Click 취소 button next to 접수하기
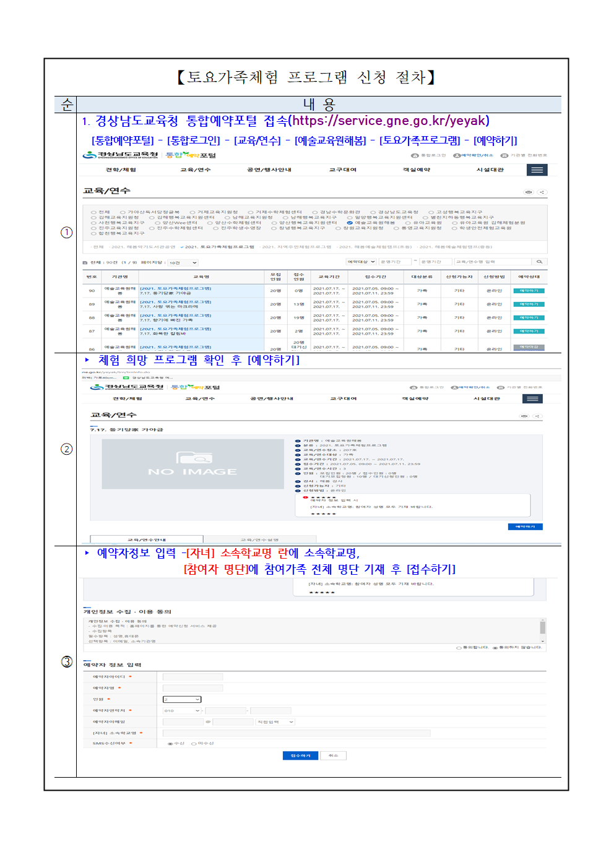The width and height of the screenshot is (614, 868). 334,755
